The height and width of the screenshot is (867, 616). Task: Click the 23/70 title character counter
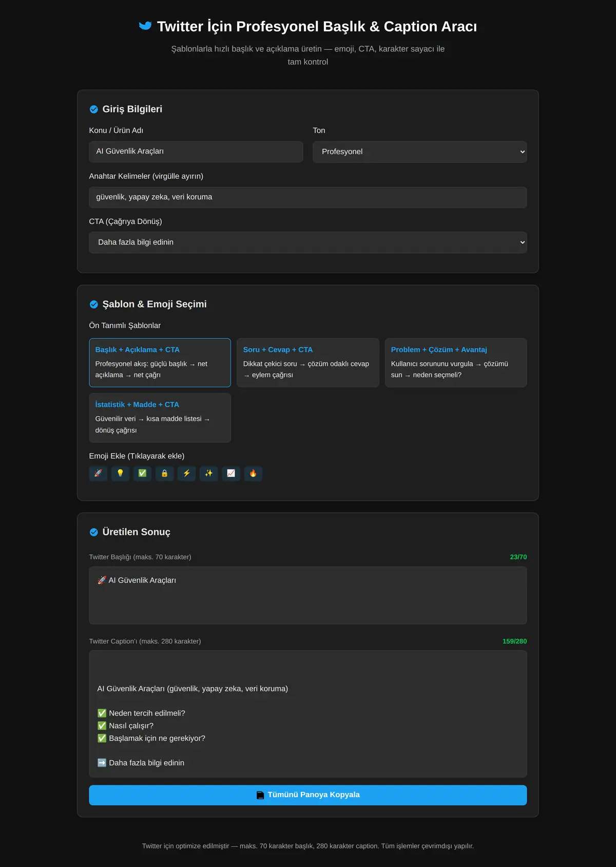click(518, 557)
